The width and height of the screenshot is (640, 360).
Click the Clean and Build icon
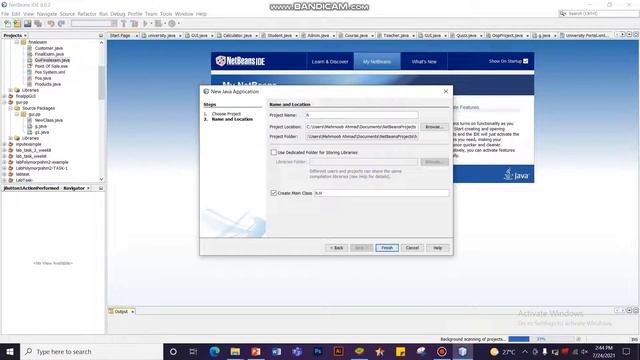(x=134, y=24)
